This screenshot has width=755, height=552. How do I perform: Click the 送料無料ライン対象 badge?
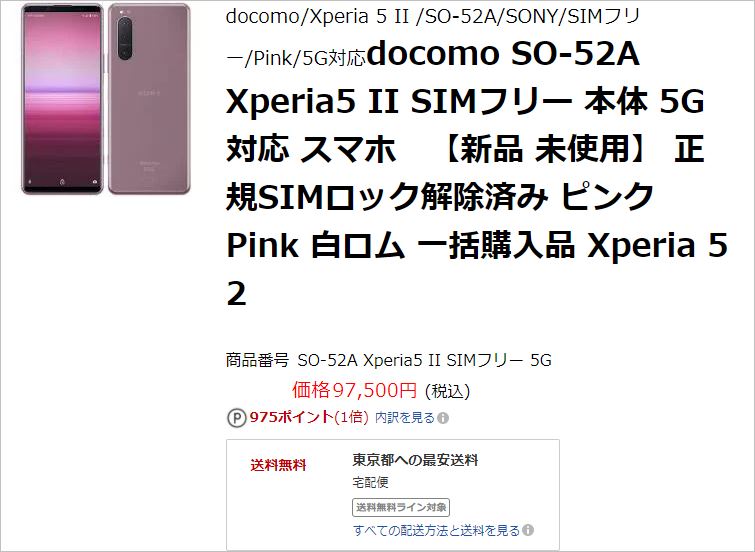401,507
